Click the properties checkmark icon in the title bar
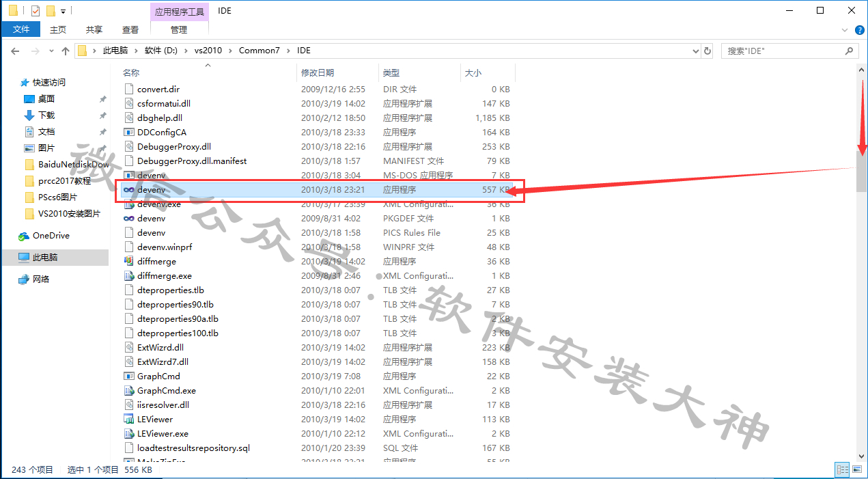Image resolution: width=868 pixels, height=479 pixels. pyautogui.click(x=36, y=11)
